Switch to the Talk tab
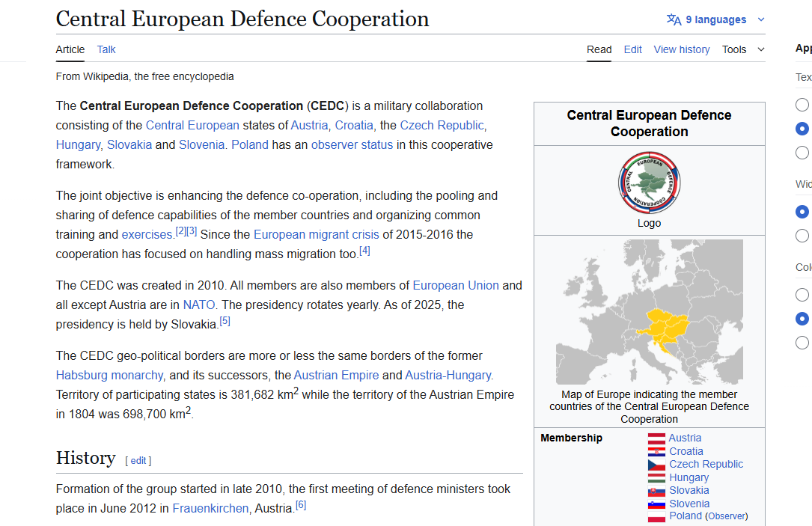The width and height of the screenshot is (812, 526). [x=106, y=49]
